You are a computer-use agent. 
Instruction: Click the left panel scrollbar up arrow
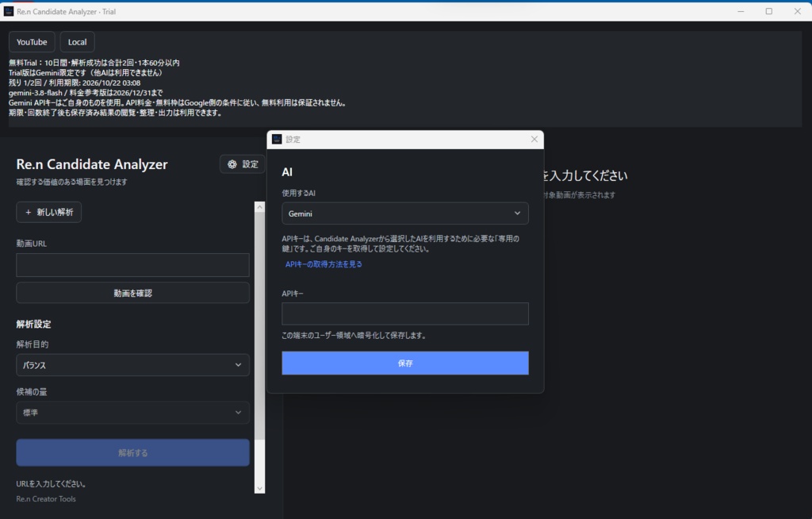point(260,207)
